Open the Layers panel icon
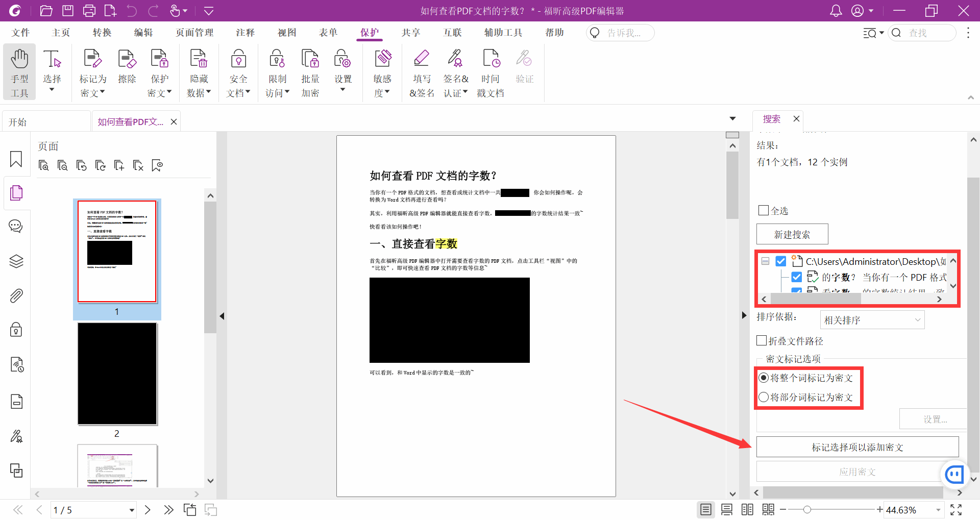 16,261
